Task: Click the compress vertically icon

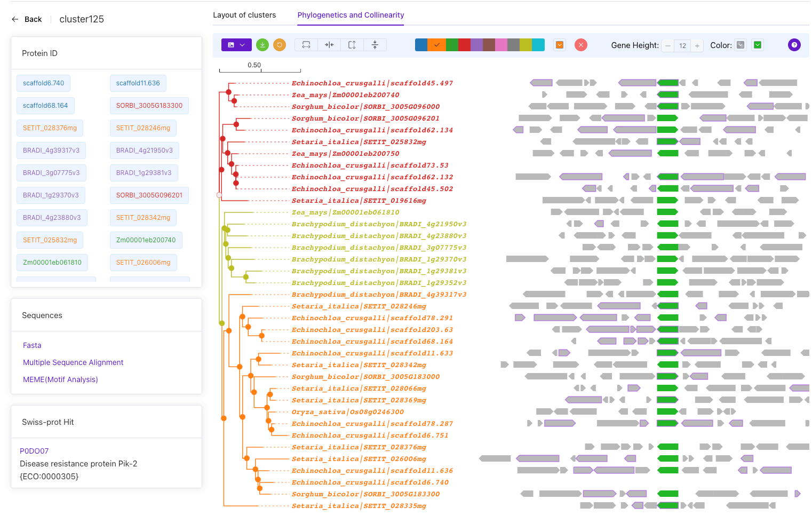Action: [x=375, y=45]
